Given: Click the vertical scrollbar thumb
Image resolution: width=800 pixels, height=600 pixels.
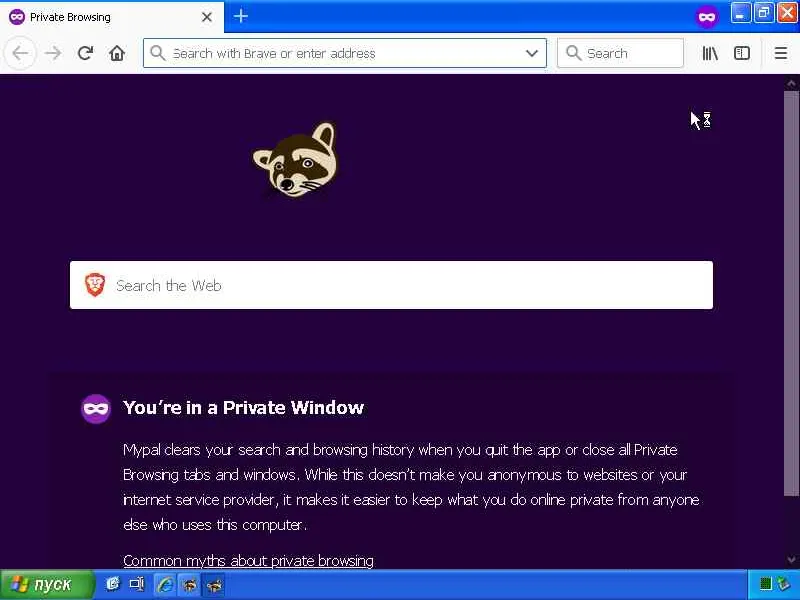Looking at the screenshot, I should (x=791, y=293).
